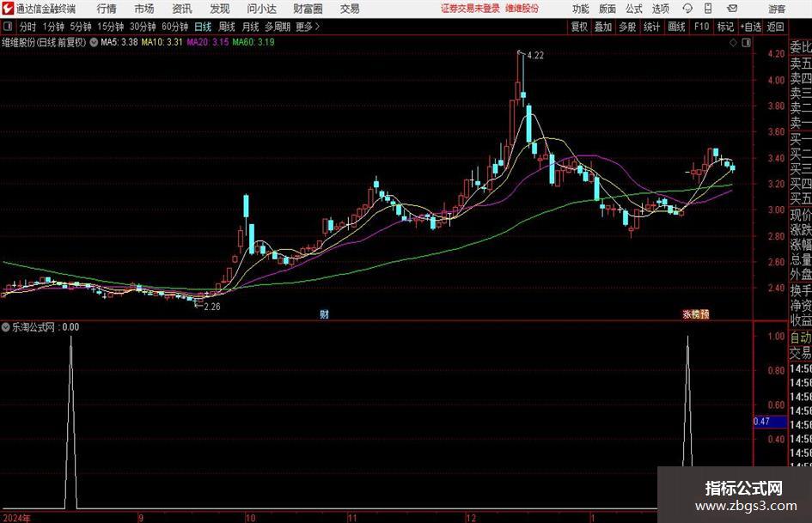
Task: Click the 复权 toolbar button
Action: click(x=579, y=27)
